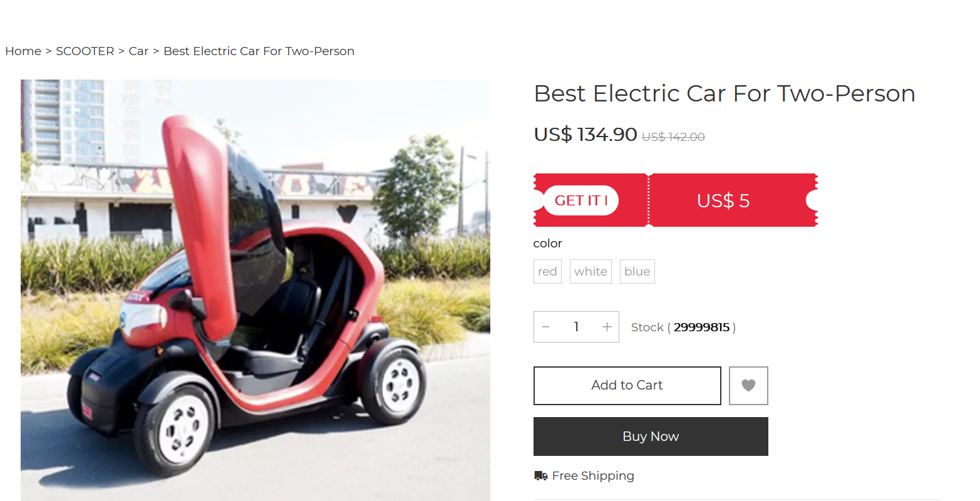Viewport: 980px width, 501px height.
Task: Add the electric car to cart
Action: [x=627, y=386]
